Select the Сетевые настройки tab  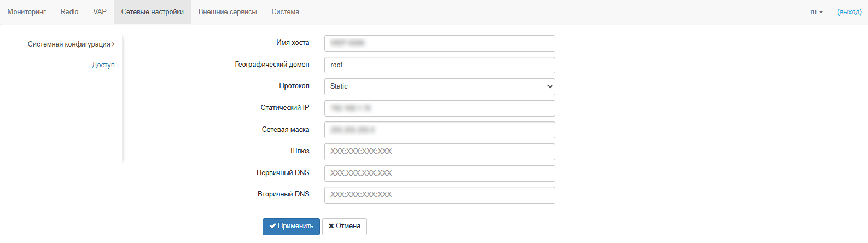pos(152,12)
